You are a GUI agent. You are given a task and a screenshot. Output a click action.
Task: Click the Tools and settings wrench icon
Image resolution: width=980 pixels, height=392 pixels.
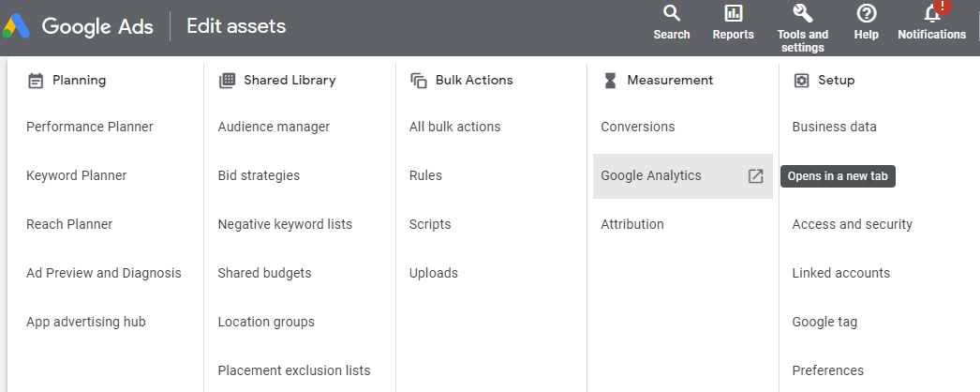(x=802, y=13)
